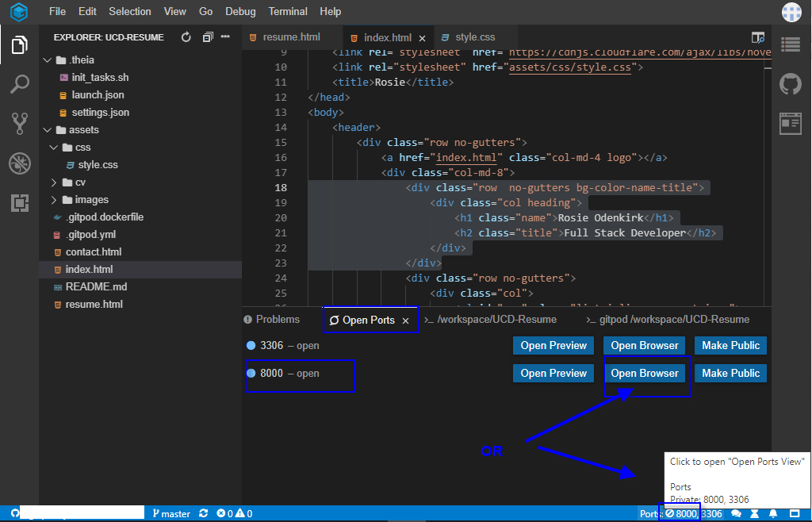Open the Explorer view in the activity bar
812x522 pixels.
coord(19,44)
